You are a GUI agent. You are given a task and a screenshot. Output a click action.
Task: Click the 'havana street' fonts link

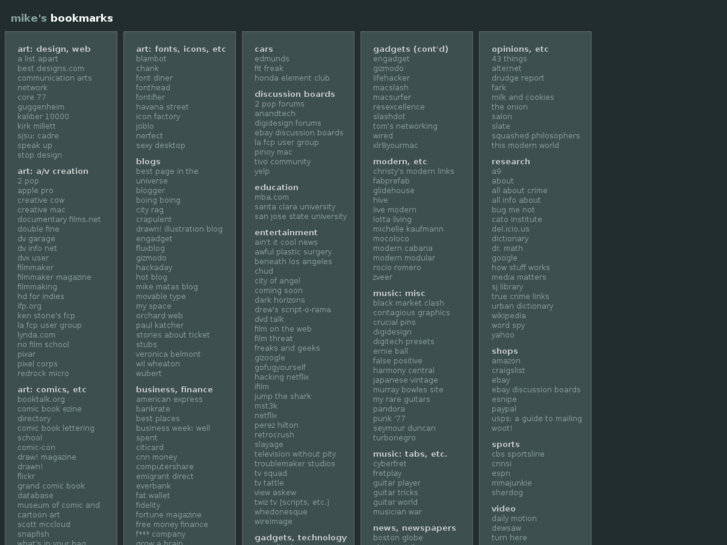pos(162,107)
